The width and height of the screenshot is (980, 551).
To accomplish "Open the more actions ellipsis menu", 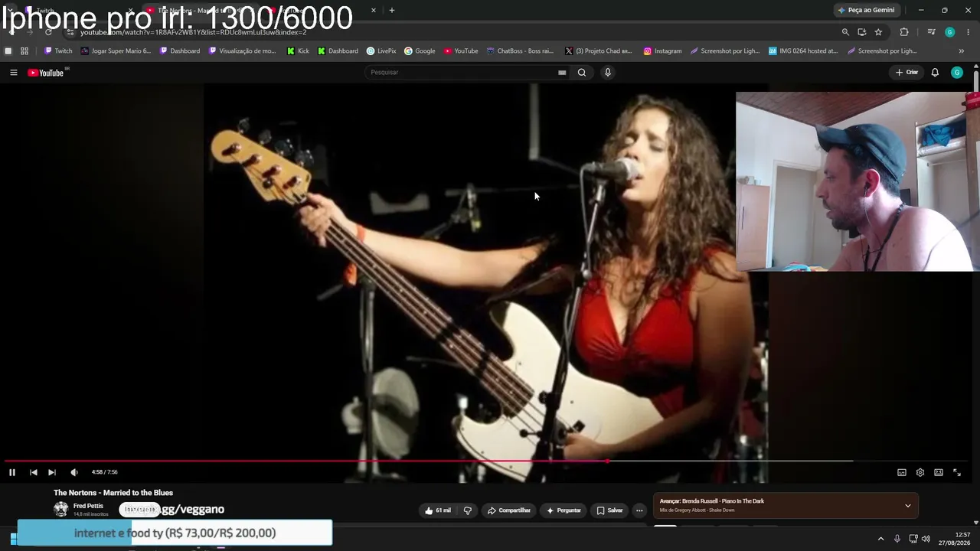I will (639, 510).
